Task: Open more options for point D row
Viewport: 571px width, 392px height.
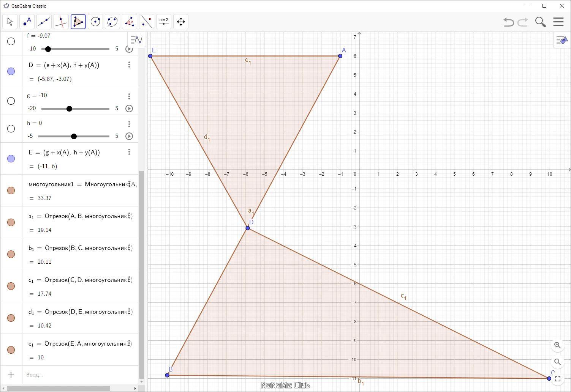Action: [x=129, y=65]
